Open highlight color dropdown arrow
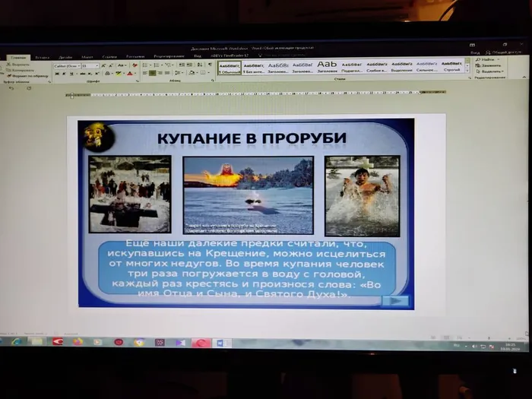 click(123, 74)
